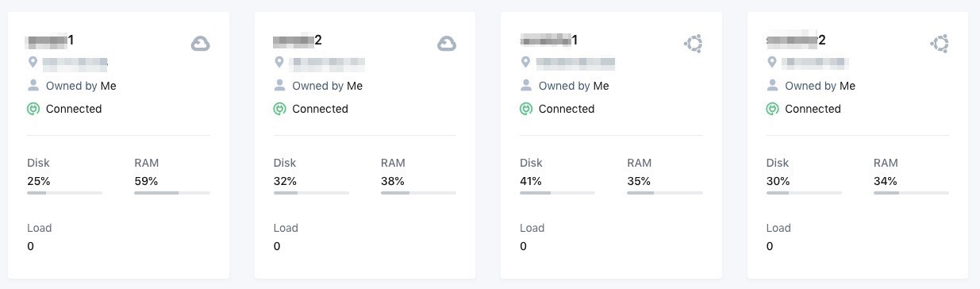The image size is (980, 289).
Task: Click the location pin icon in third card
Action: click(525, 62)
